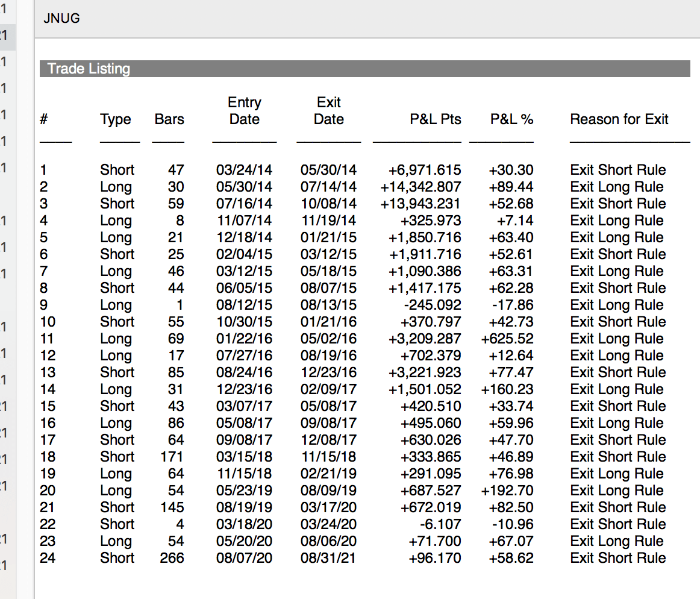The width and height of the screenshot is (700, 599).
Task: Click the Exit Date column header
Action: [328, 111]
